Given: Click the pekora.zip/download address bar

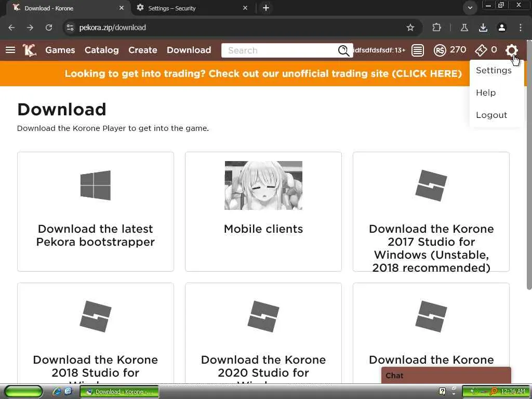Looking at the screenshot, I should click(237, 28).
